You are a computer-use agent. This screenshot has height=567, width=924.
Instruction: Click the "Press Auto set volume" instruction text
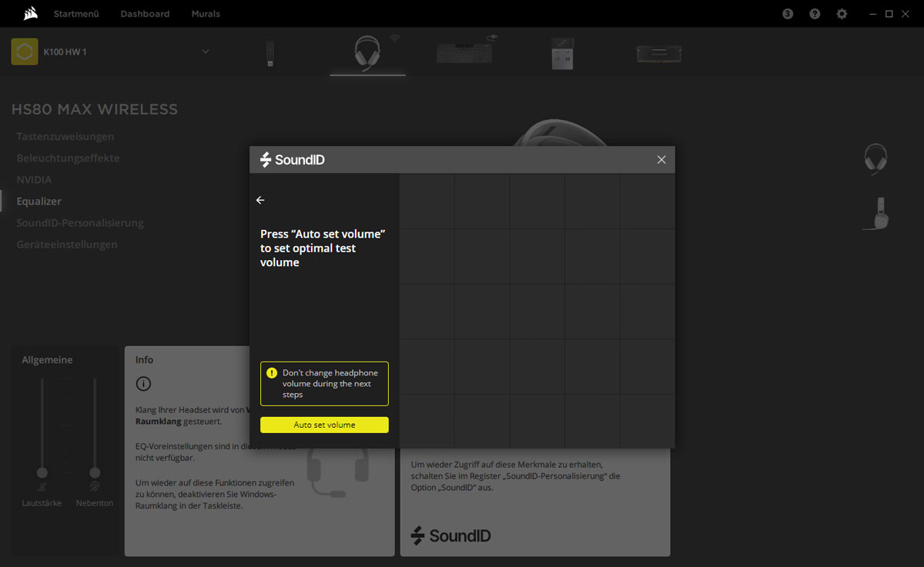click(x=323, y=248)
